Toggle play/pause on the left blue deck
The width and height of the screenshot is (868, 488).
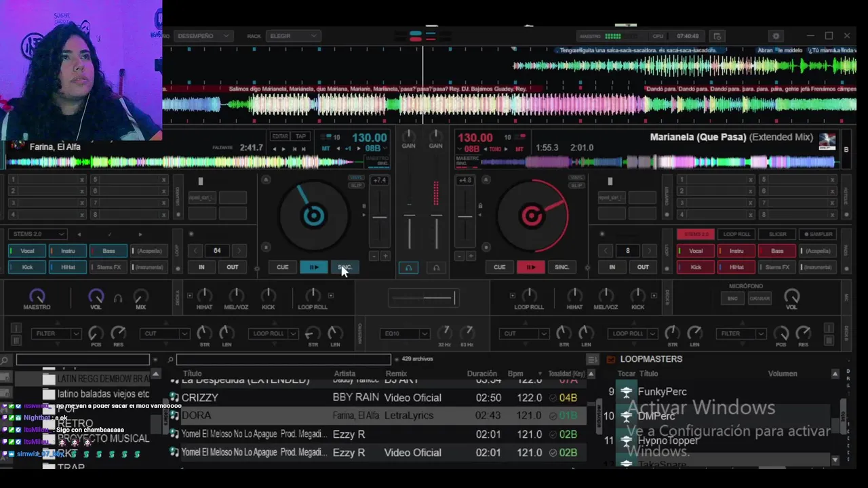[313, 267]
